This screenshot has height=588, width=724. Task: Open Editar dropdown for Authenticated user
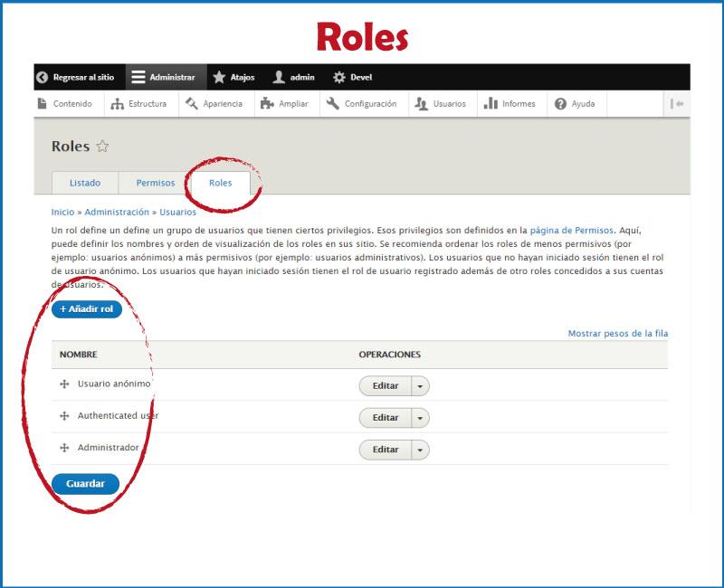click(x=419, y=417)
